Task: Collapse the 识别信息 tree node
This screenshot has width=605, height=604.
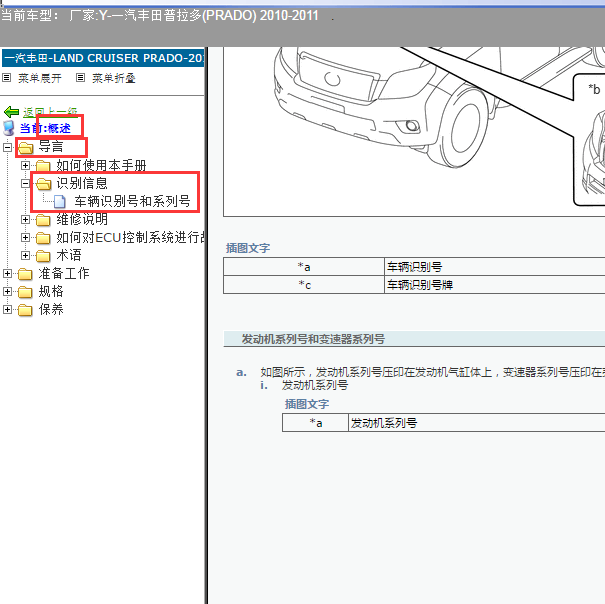Action: coord(25,183)
